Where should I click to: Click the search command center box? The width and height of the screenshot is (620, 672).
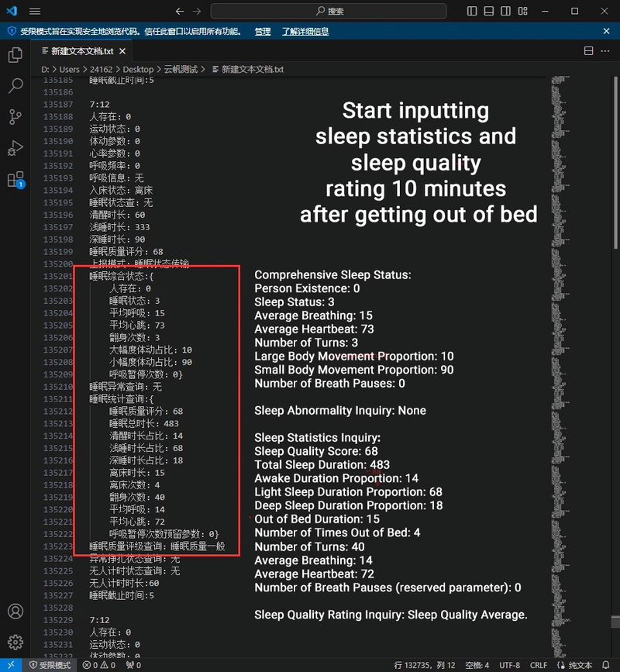[x=329, y=11]
